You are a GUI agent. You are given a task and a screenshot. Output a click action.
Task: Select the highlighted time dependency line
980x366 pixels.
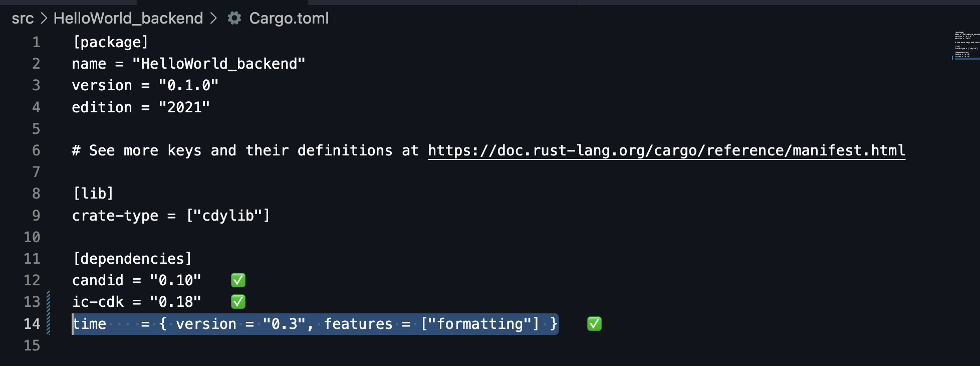click(x=315, y=324)
